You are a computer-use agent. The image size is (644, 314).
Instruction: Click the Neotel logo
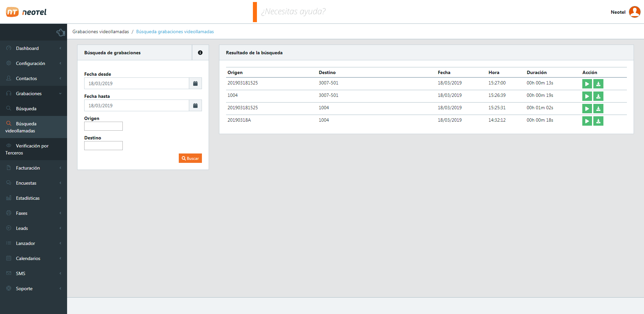[26, 12]
